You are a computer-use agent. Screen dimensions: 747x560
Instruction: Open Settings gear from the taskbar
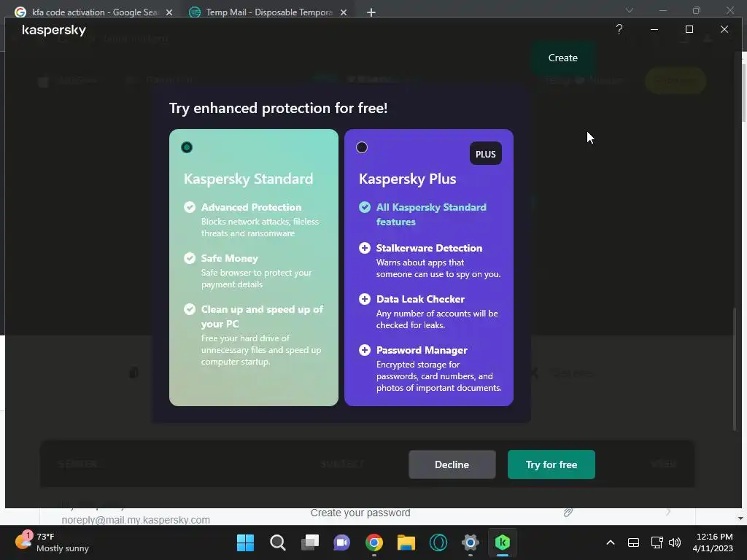click(471, 542)
